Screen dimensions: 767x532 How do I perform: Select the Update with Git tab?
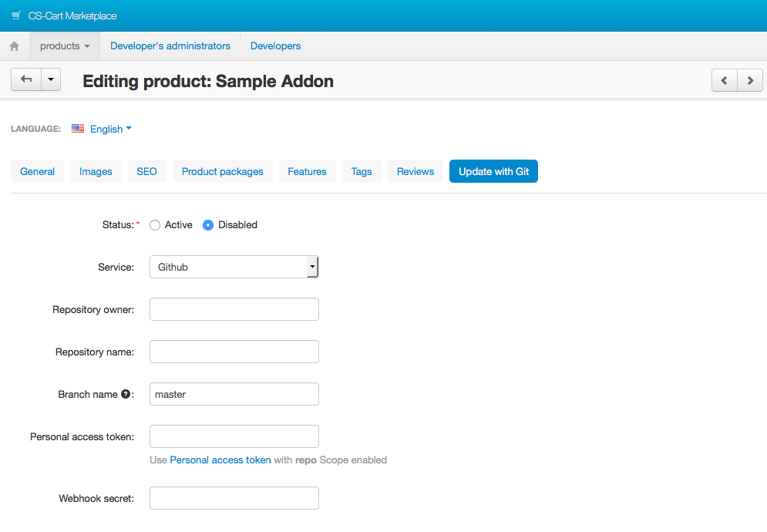493,171
